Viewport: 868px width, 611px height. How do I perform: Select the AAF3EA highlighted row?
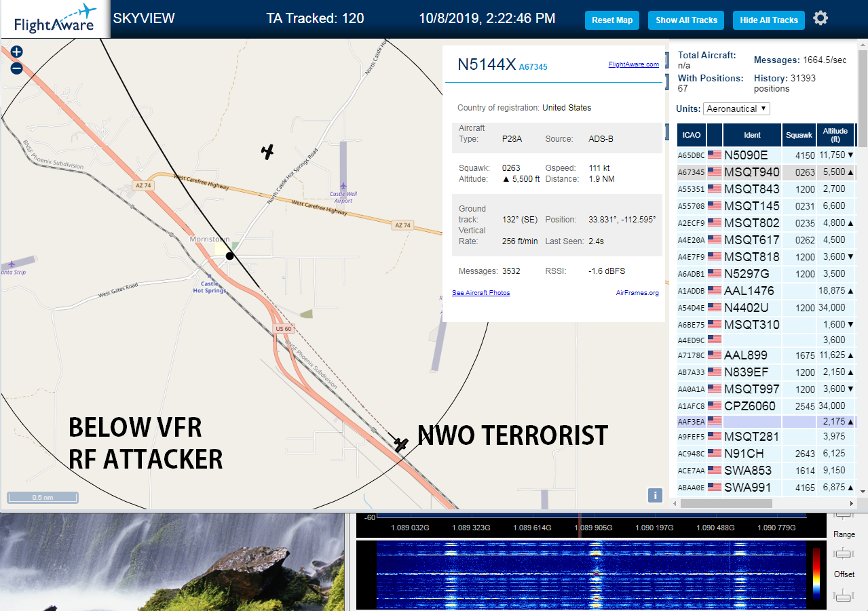click(766, 422)
